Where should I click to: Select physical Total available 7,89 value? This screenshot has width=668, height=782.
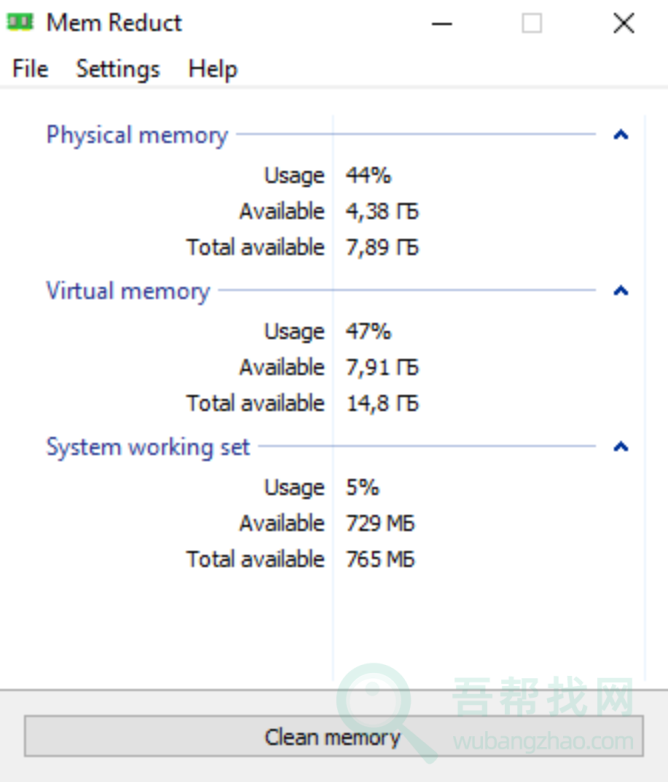[383, 247]
